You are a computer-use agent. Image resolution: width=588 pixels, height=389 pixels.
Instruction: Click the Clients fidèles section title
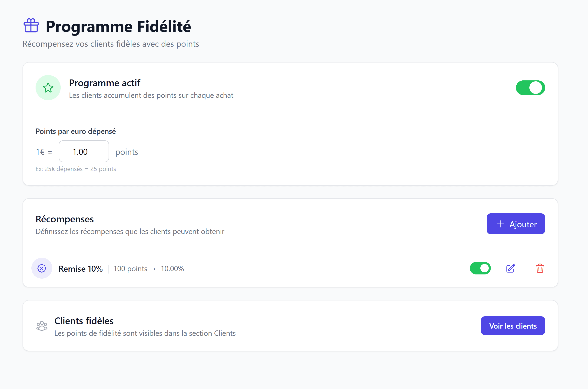[x=84, y=320]
